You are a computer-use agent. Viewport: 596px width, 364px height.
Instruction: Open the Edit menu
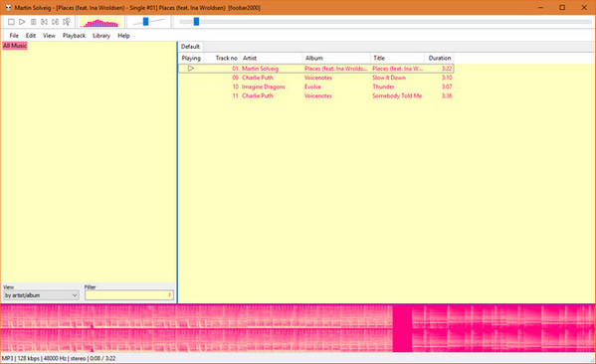(x=31, y=36)
